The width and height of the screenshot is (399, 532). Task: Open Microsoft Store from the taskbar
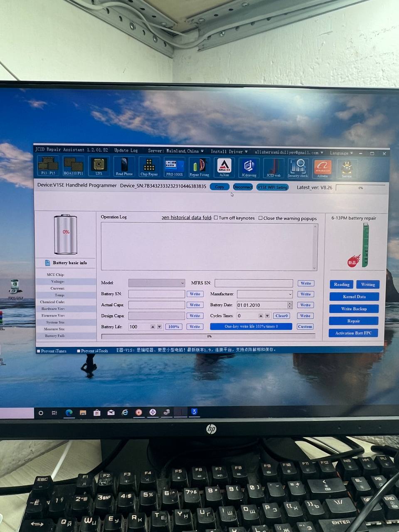click(97, 412)
